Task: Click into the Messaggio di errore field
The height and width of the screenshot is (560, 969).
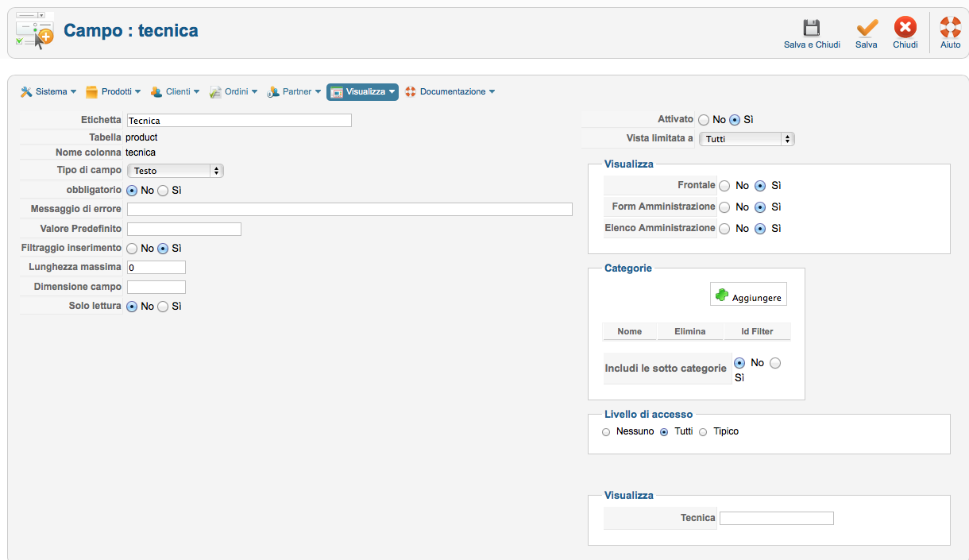Action: click(349, 210)
